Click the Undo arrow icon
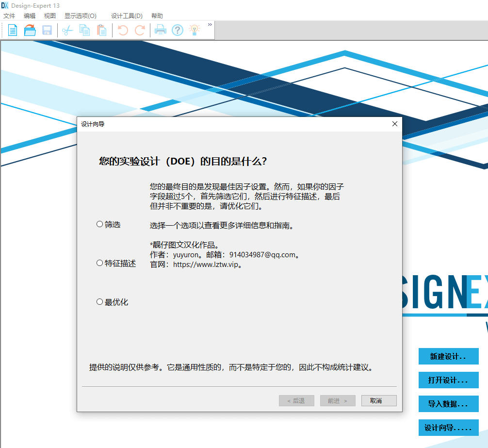 pyautogui.click(x=123, y=30)
